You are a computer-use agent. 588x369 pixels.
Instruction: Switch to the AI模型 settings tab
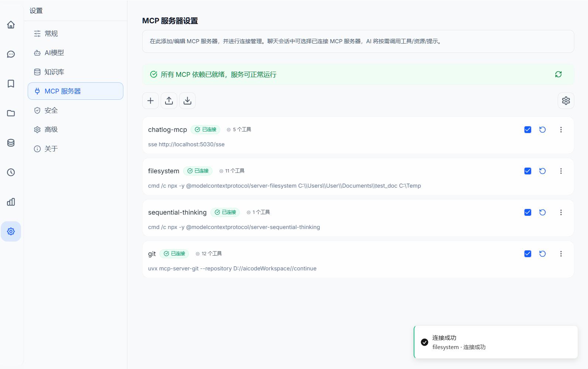(54, 53)
